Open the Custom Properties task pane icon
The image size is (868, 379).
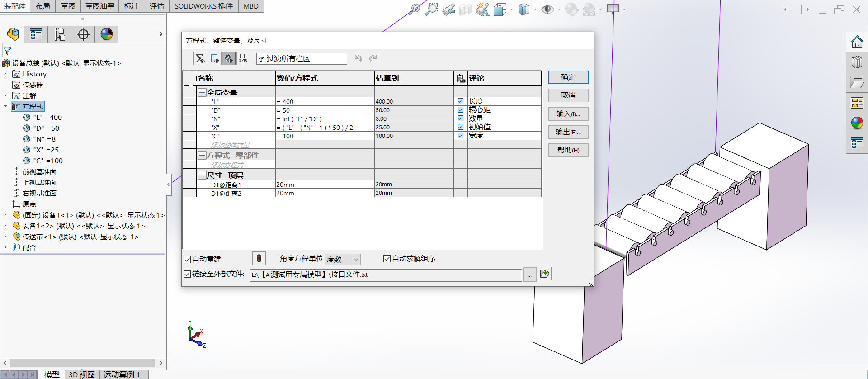coord(857,143)
